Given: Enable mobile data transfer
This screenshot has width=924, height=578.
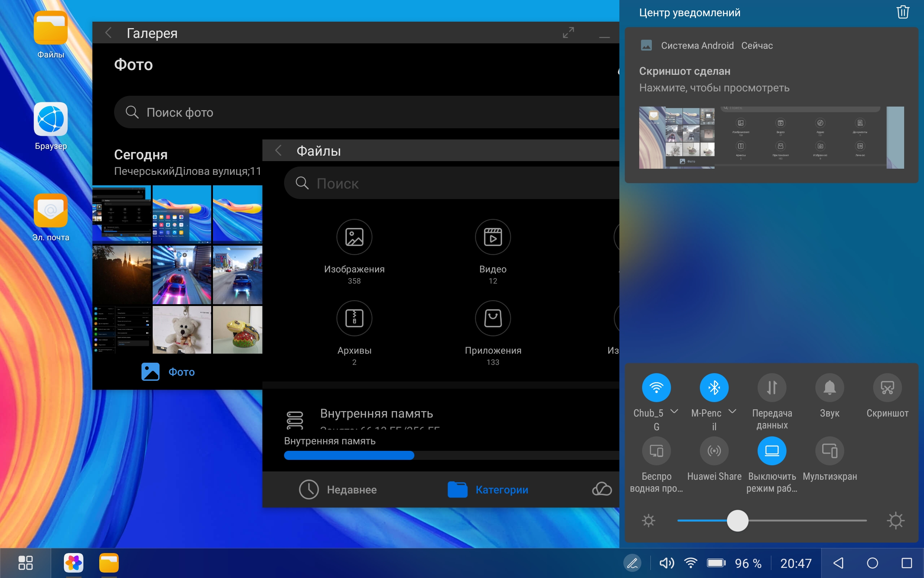Looking at the screenshot, I should (x=772, y=387).
